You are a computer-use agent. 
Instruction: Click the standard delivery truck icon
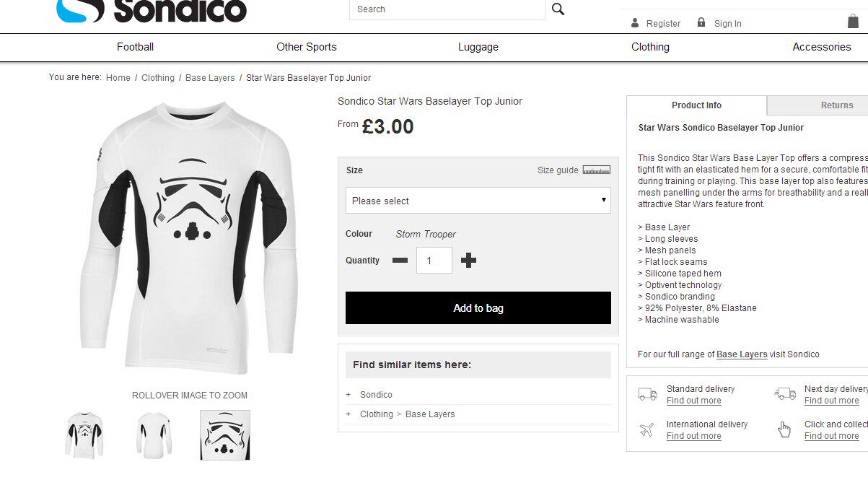647,394
